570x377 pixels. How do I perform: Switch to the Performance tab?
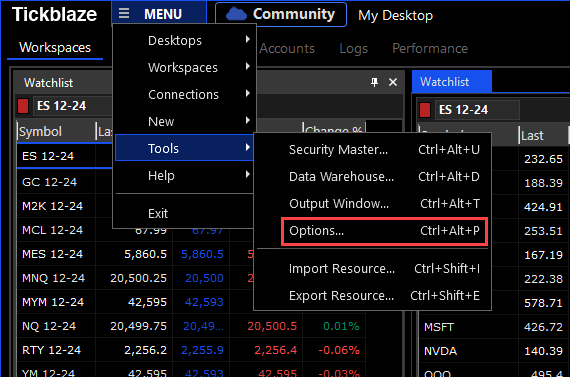430,48
